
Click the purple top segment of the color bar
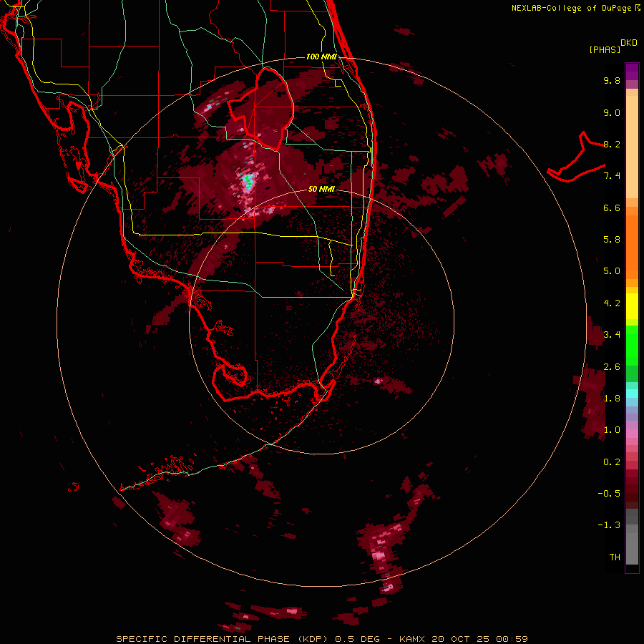pos(632,72)
